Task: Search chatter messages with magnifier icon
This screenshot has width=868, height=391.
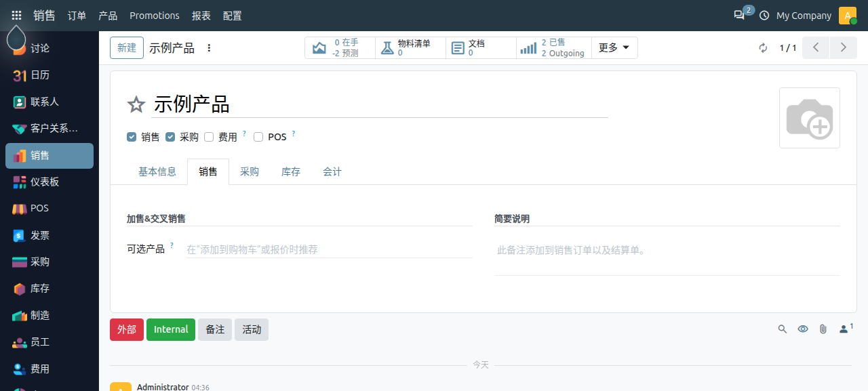Action: 783,329
